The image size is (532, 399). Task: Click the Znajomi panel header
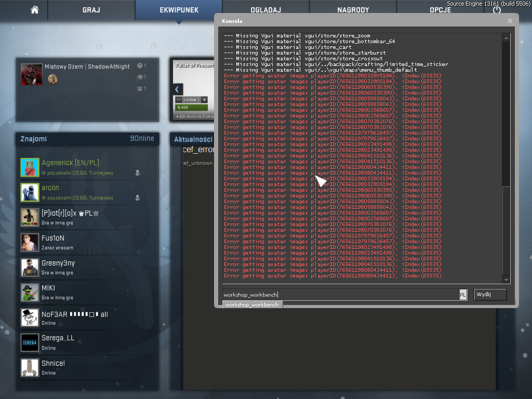tap(87, 139)
